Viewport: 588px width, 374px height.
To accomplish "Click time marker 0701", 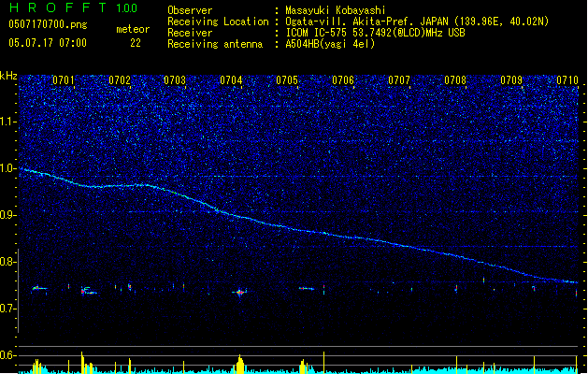I will pos(64,80).
